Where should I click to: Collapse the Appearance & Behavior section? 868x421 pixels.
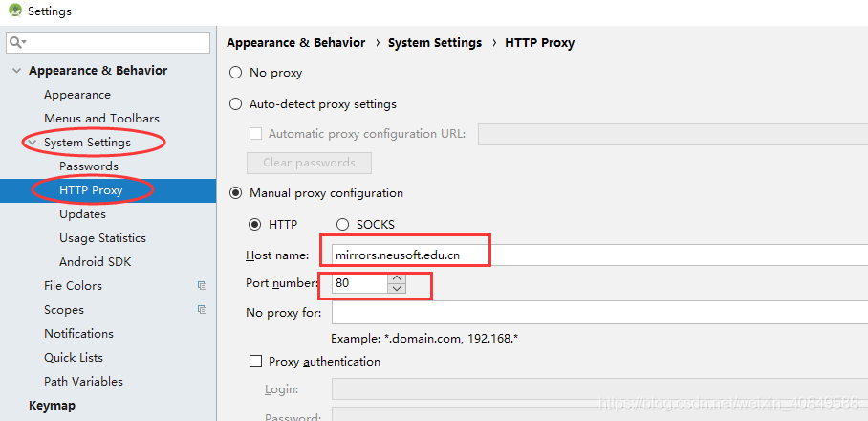[x=16, y=71]
